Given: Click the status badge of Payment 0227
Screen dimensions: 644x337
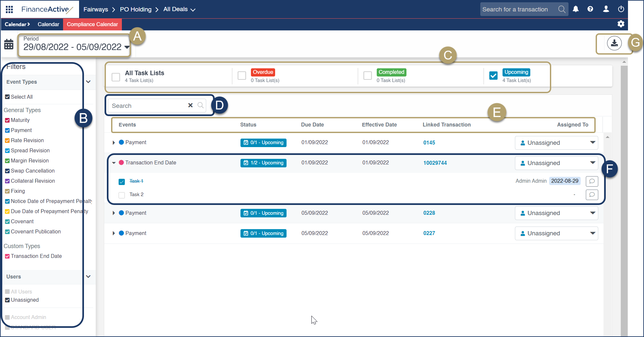Looking at the screenshot, I should [263, 233].
